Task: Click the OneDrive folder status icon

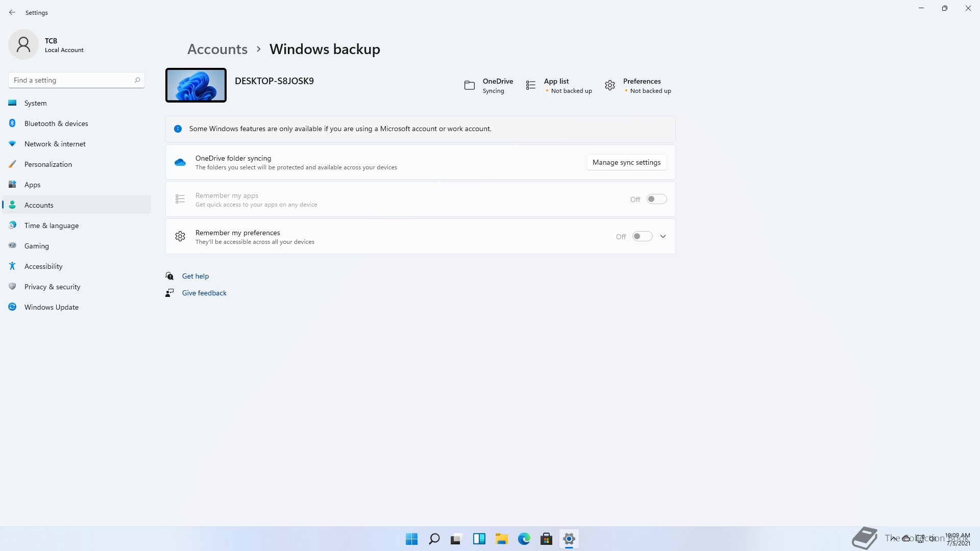Action: pos(469,86)
